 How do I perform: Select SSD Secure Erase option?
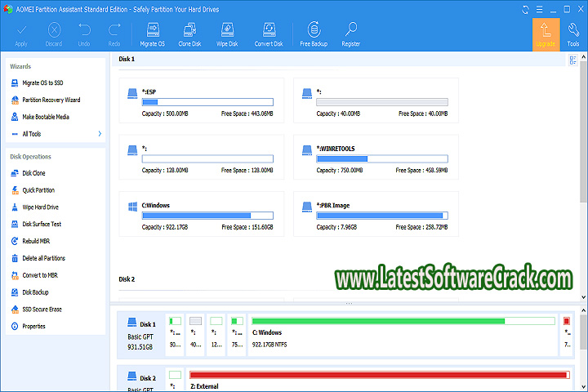click(41, 310)
